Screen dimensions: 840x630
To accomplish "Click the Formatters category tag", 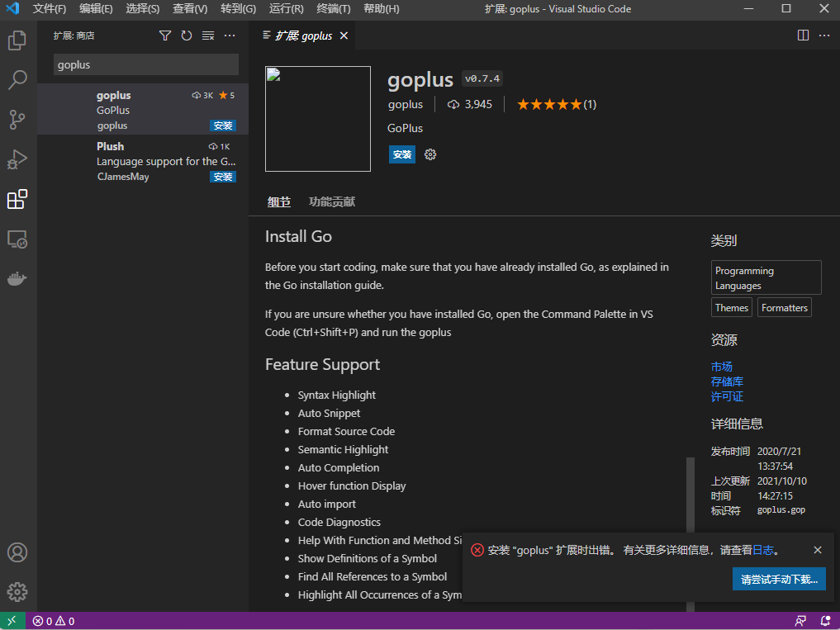I will [785, 307].
